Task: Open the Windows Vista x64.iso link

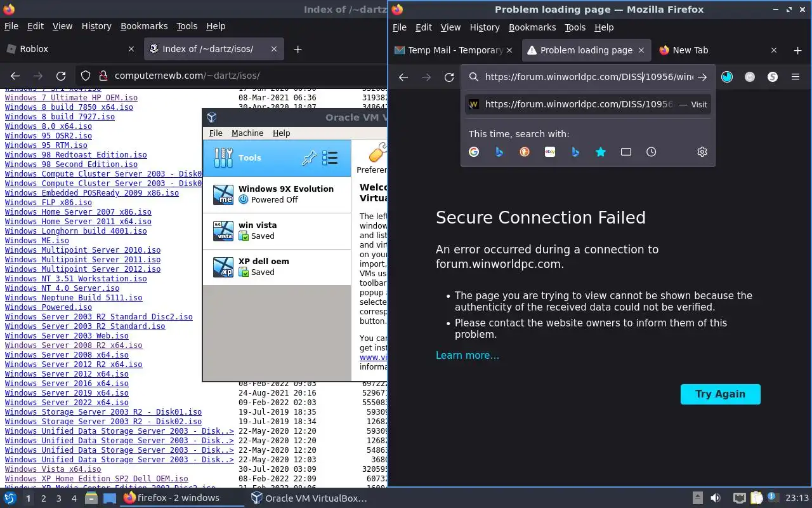Action: coord(53,469)
